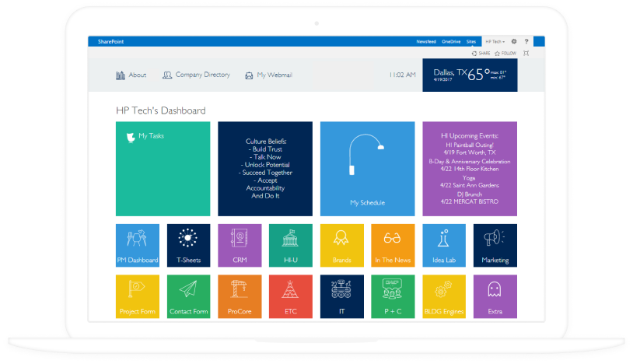
Task: Click the Share button
Action: [x=481, y=54]
